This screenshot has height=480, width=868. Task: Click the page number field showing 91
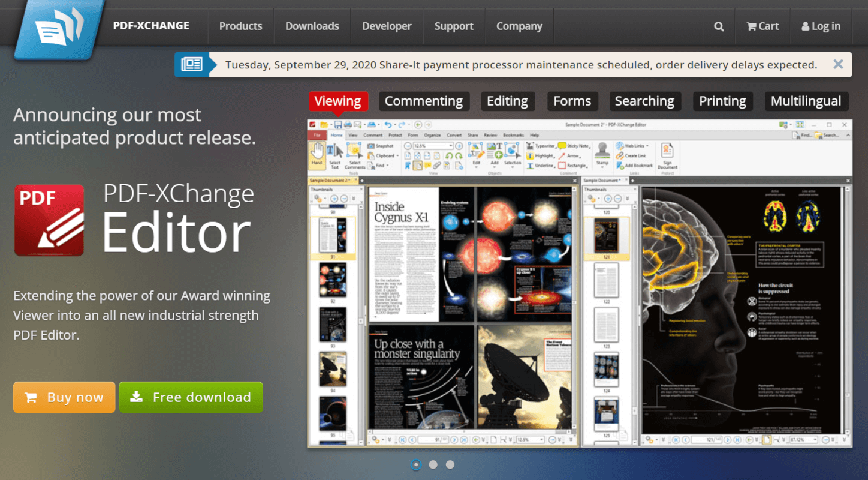tap(434, 440)
